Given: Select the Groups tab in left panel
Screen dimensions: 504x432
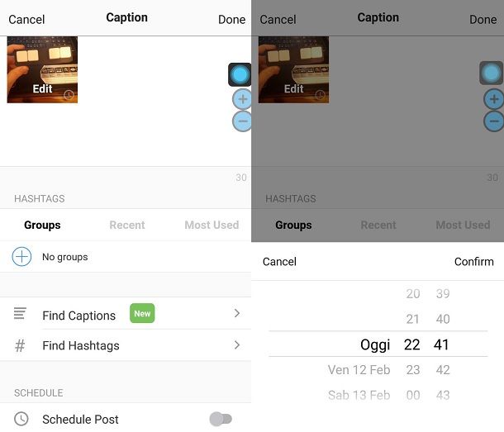Looking at the screenshot, I should (x=42, y=225).
